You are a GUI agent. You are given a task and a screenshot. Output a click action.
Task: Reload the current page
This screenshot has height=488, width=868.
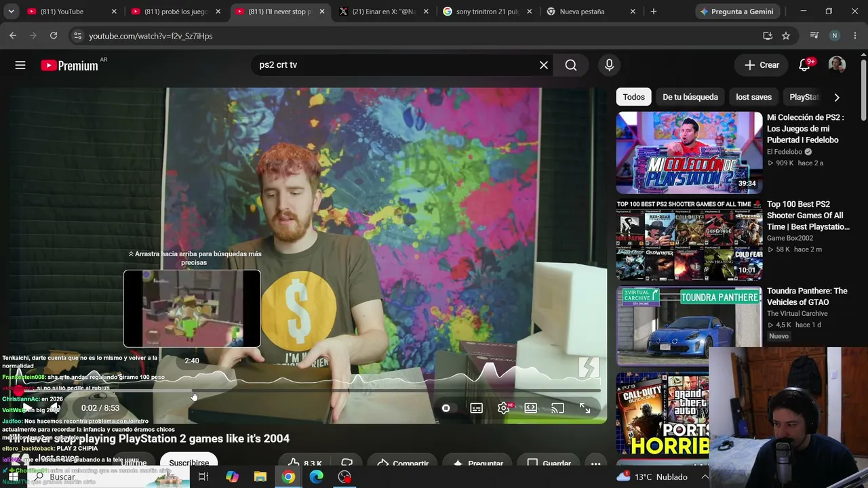click(x=54, y=36)
